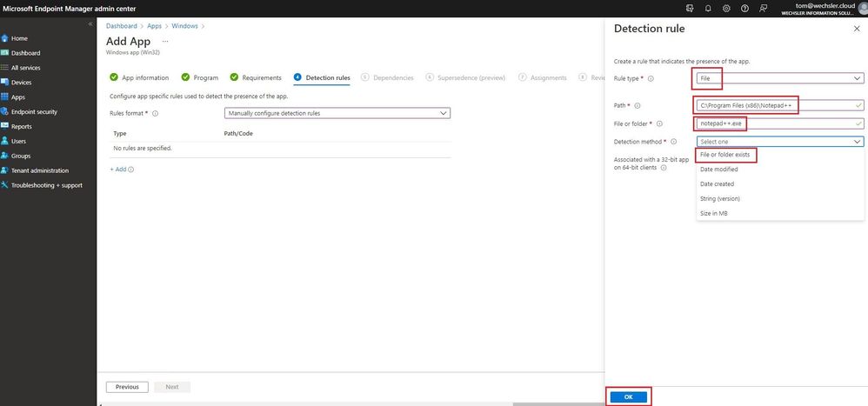868x406 pixels.
Task: Show info tooltip for Rules format
Action: [x=155, y=113]
